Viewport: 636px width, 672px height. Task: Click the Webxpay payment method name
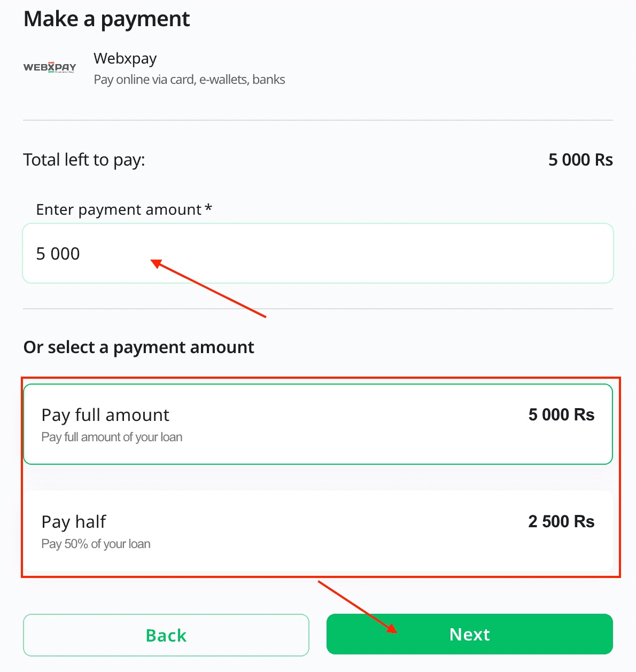tap(125, 58)
